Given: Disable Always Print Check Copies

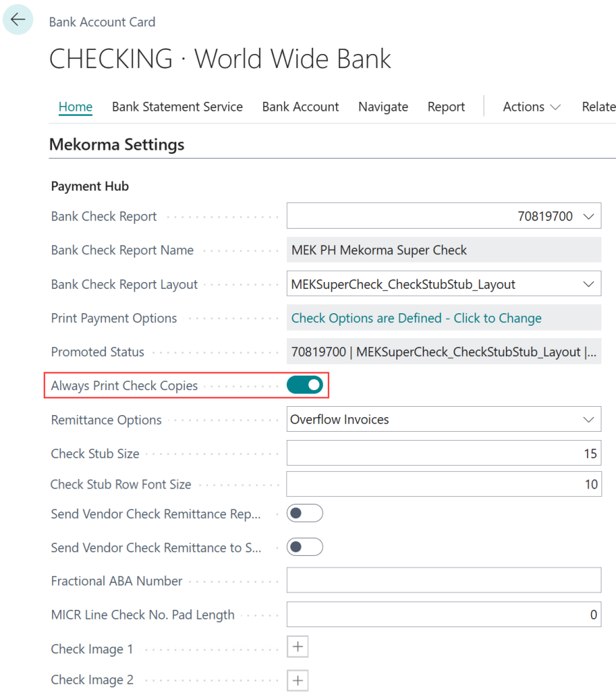Looking at the screenshot, I should [x=304, y=385].
